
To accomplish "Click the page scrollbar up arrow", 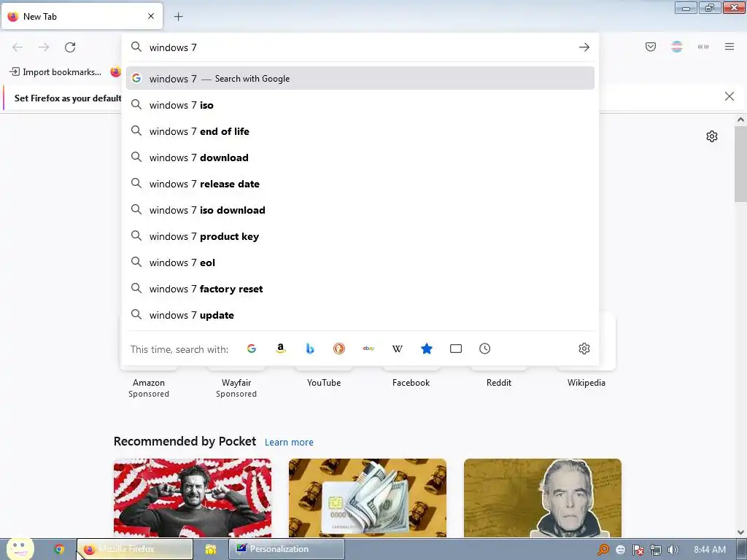I will coord(740,120).
